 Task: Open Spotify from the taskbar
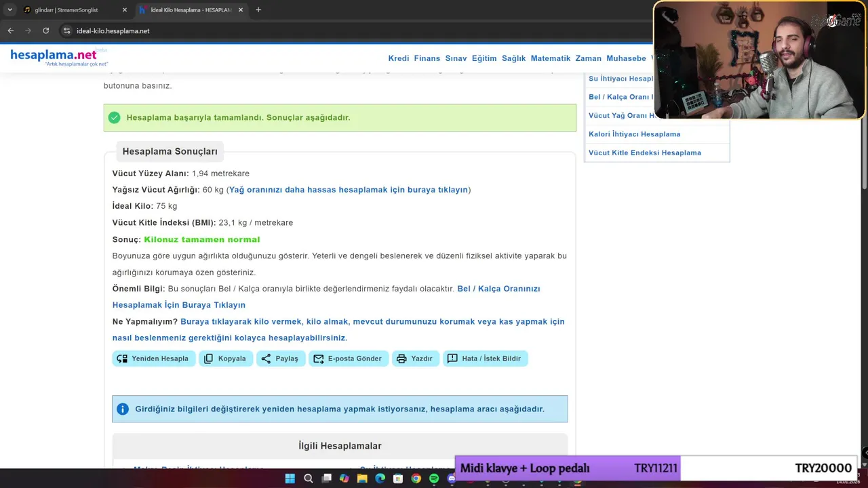pyautogui.click(x=434, y=479)
